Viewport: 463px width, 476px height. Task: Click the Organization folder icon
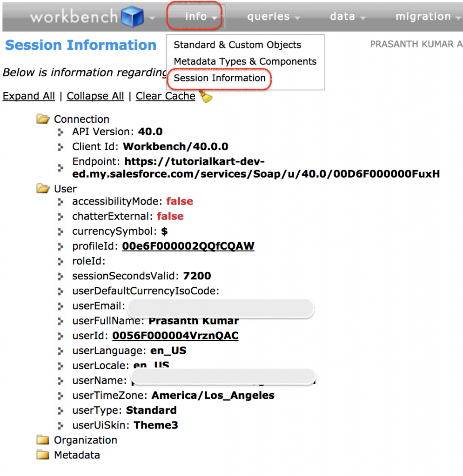click(42, 440)
